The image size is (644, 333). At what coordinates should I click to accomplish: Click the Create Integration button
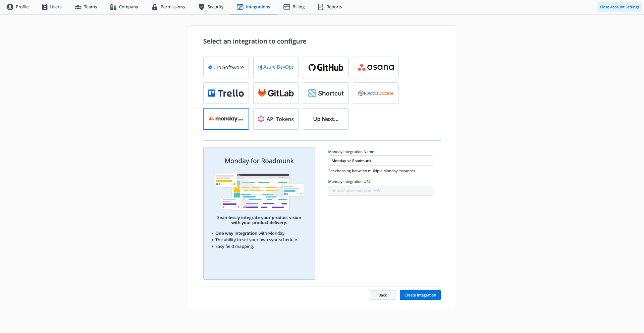click(x=420, y=295)
